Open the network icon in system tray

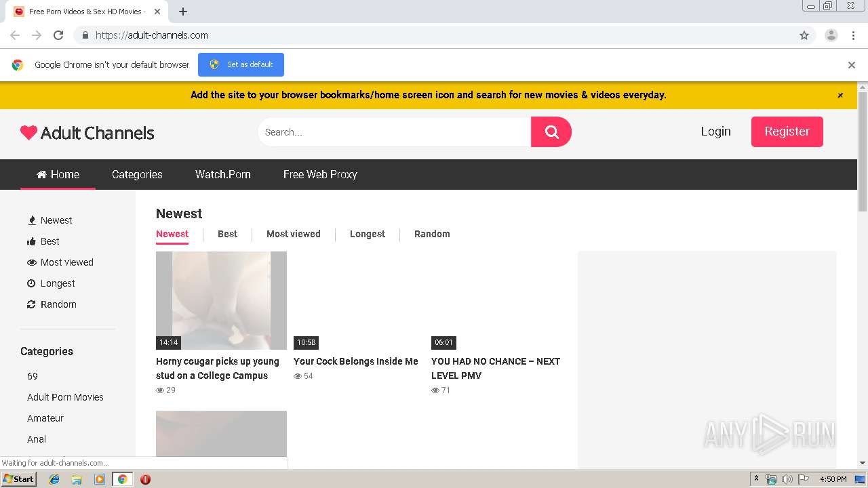click(771, 479)
